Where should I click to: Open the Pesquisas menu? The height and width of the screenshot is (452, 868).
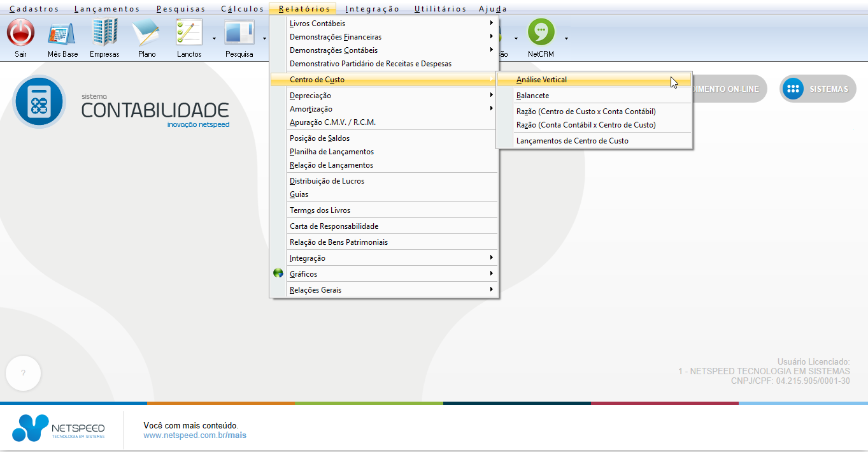(x=181, y=9)
